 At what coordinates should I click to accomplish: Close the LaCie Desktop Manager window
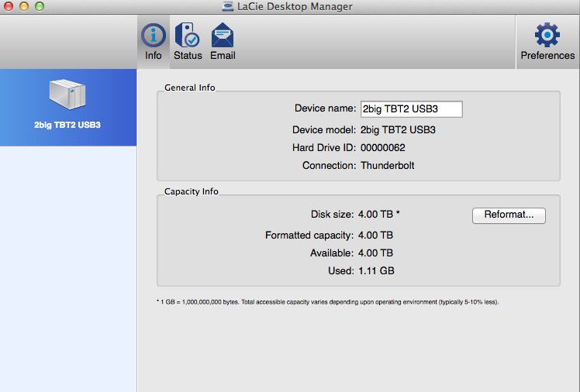tap(9, 6)
